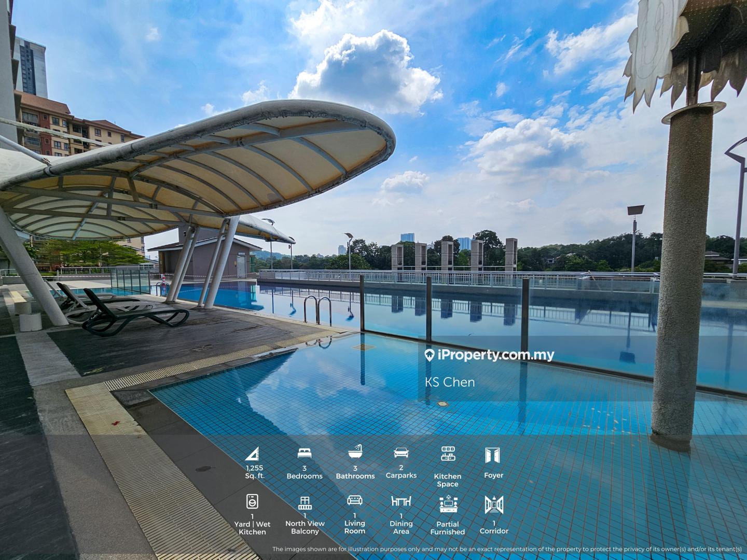
Task: Click the iProperty.com.my watermark logo
Action: point(489,355)
